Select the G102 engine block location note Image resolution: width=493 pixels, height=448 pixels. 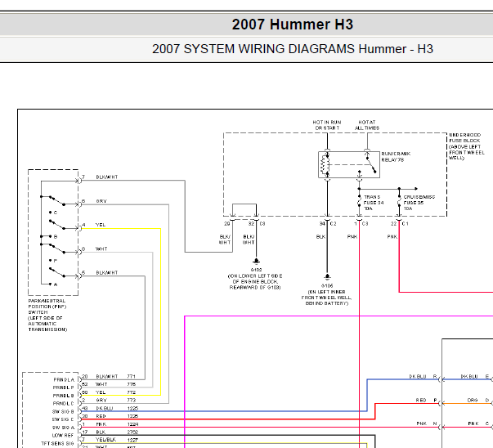[255, 282]
